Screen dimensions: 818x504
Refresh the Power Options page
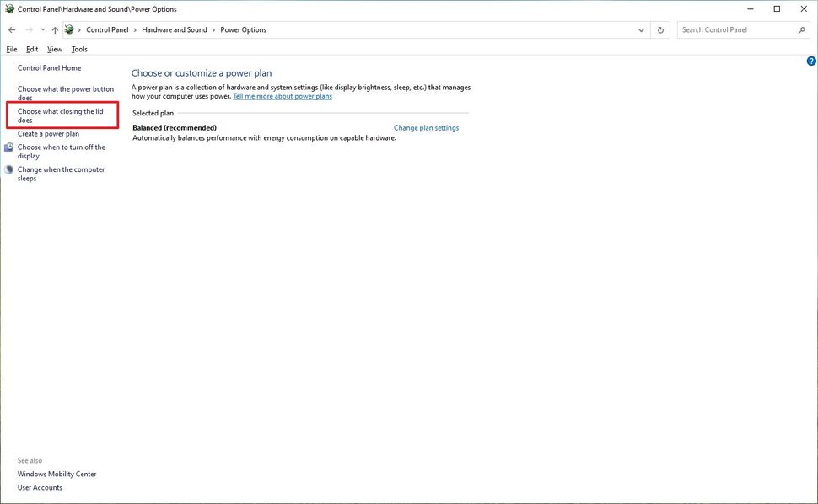(660, 30)
